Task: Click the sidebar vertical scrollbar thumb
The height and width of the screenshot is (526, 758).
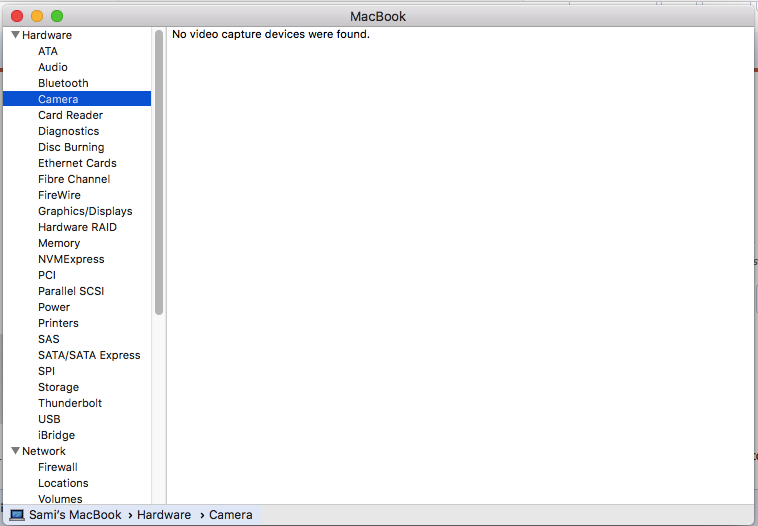Action: point(159,173)
